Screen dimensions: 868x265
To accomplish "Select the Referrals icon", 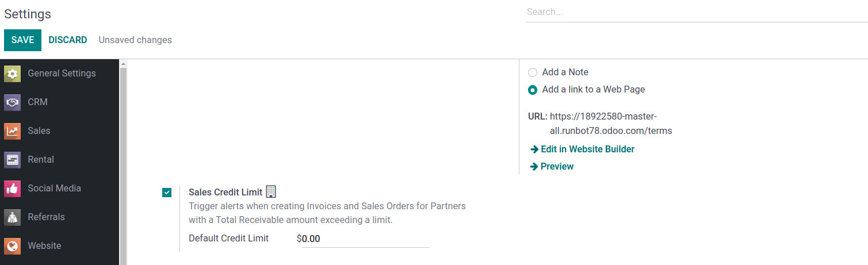I will (x=12, y=217).
